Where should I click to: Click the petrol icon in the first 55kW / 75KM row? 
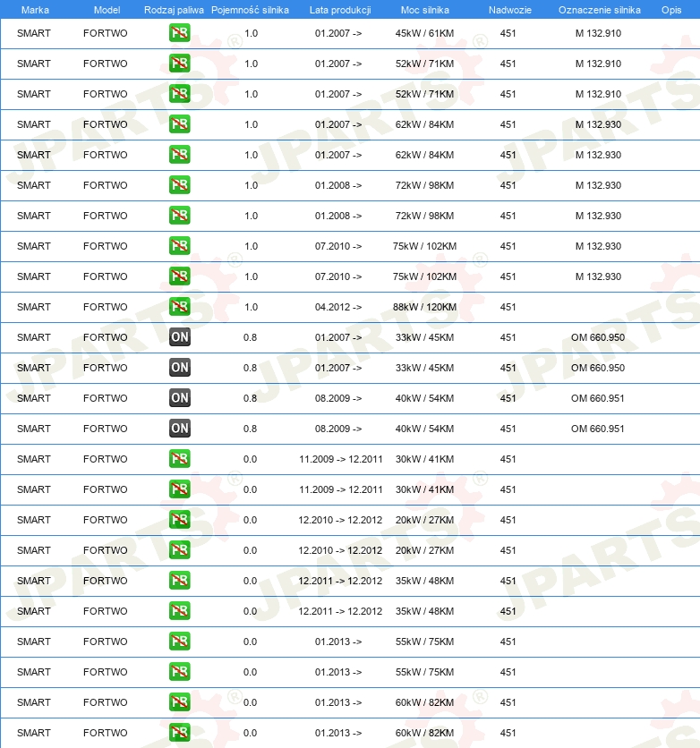[x=179, y=642]
